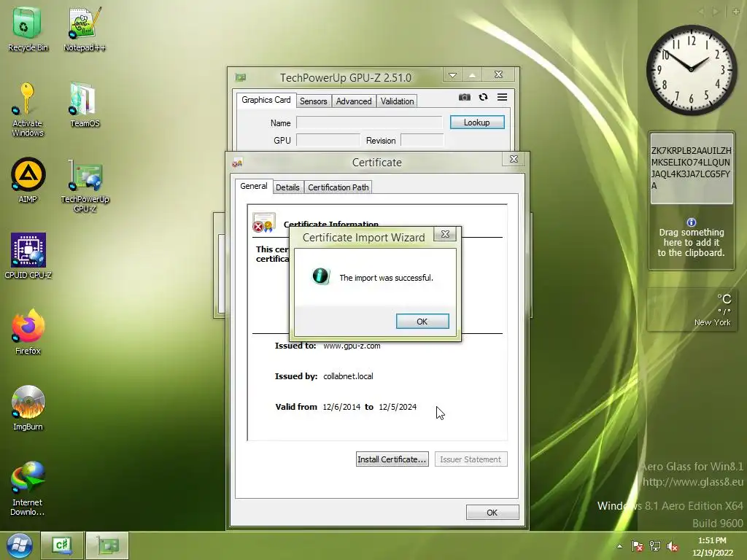Click OK in the Certificate Import Wizard dialog
747x560 pixels.
422,322
